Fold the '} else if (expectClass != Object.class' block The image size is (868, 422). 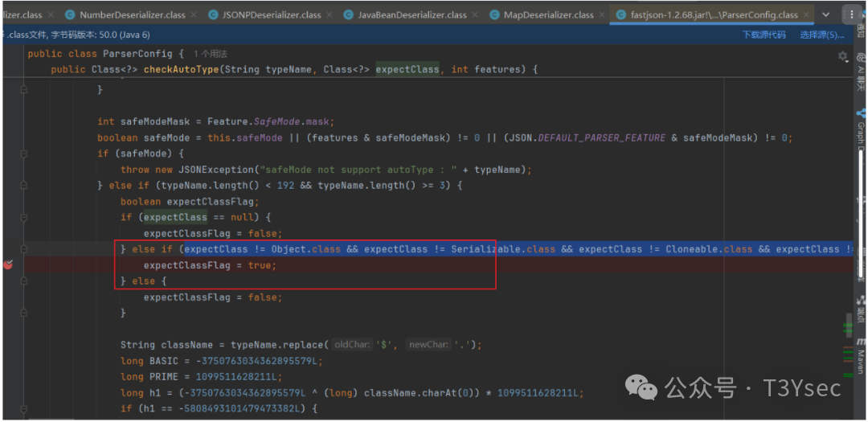[x=23, y=249]
